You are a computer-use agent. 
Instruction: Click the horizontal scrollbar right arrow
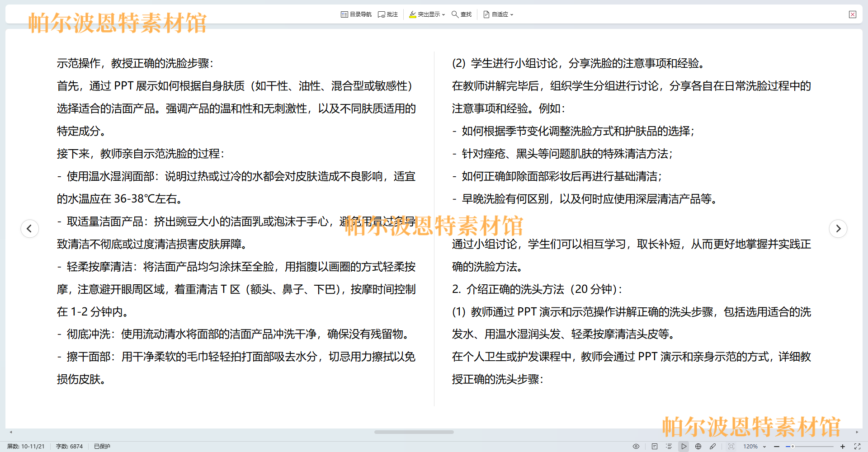(857, 432)
